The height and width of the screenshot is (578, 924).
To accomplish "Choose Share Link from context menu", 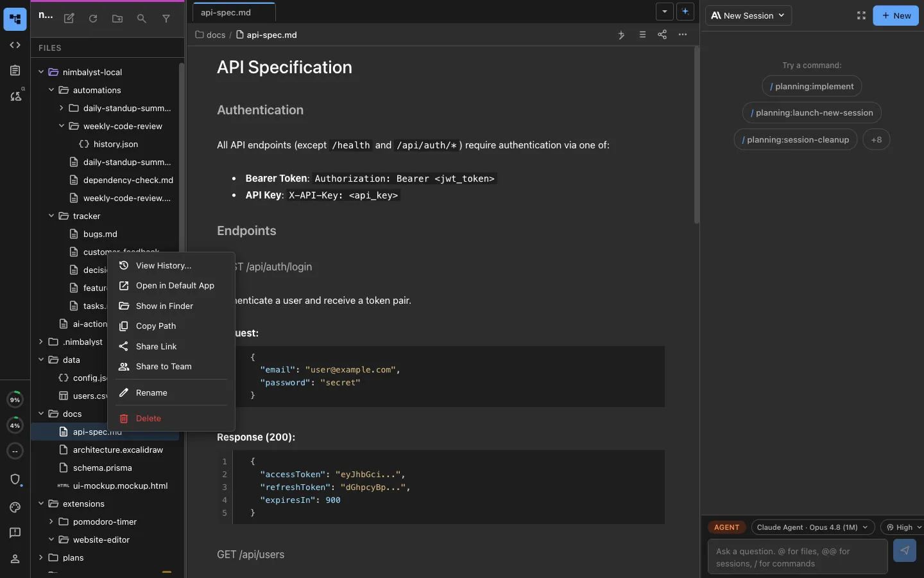I will tap(171, 346).
